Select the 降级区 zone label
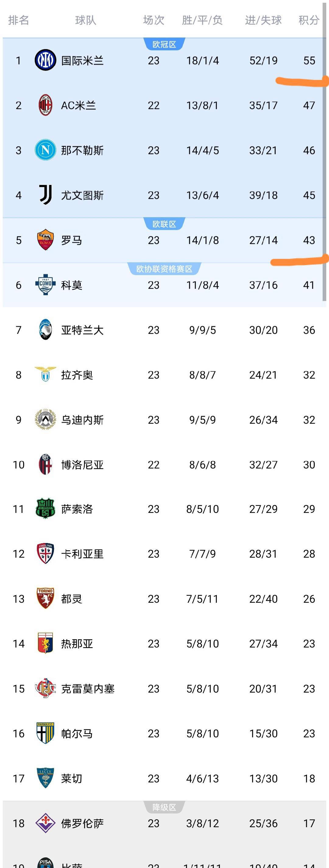The height and width of the screenshot is (868, 329). click(x=164, y=807)
